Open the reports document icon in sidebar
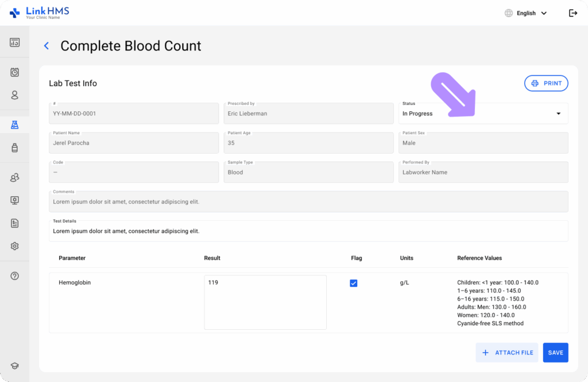588x382 pixels. [14, 223]
